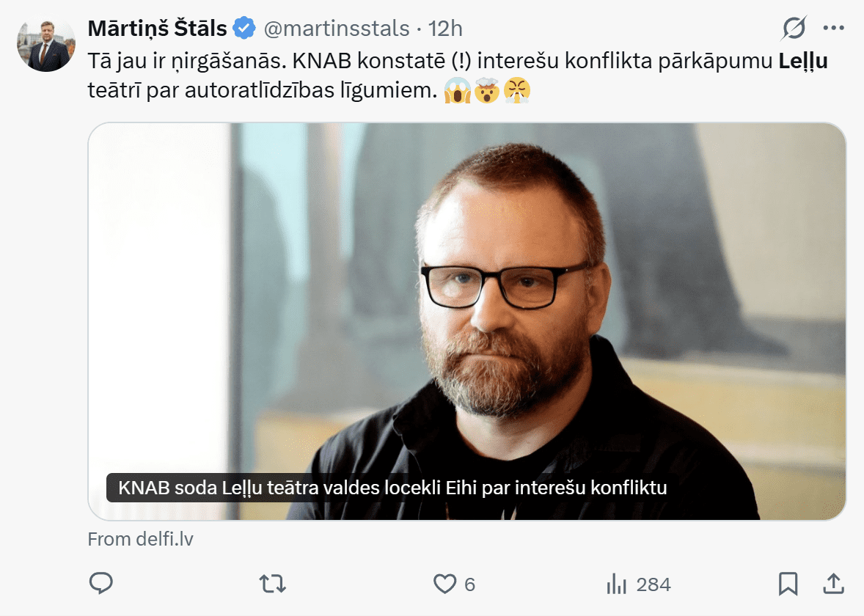Screen dimensions: 864x616
Task: Click the 12h post timestamp
Action: coord(445,29)
